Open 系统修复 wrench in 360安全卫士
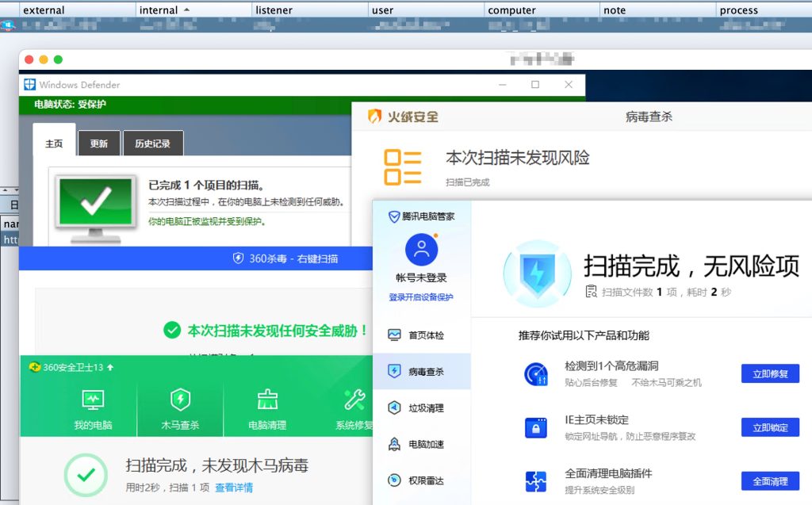812x505 pixels. coord(354,409)
